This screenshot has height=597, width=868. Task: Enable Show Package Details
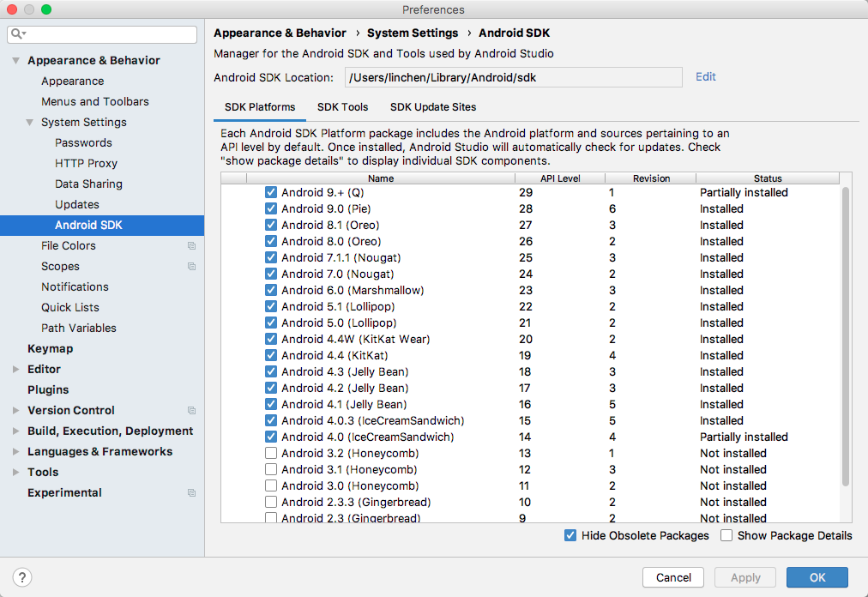click(x=726, y=535)
